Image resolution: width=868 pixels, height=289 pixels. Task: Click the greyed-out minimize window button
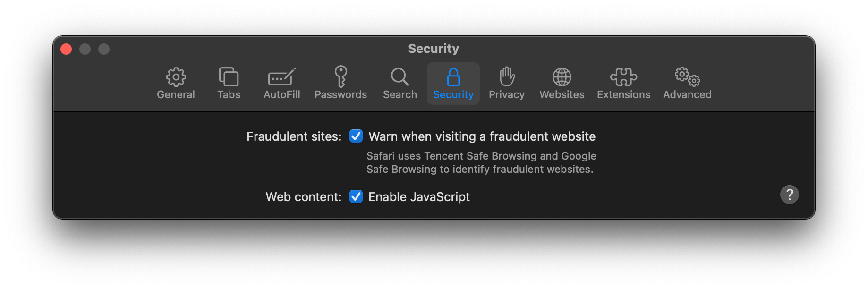click(x=85, y=49)
